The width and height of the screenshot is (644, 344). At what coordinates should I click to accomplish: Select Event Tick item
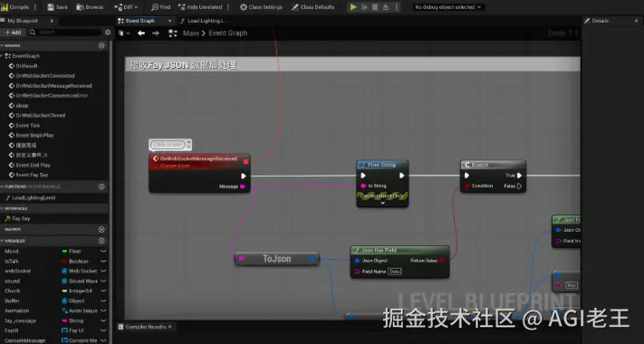[x=27, y=125]
